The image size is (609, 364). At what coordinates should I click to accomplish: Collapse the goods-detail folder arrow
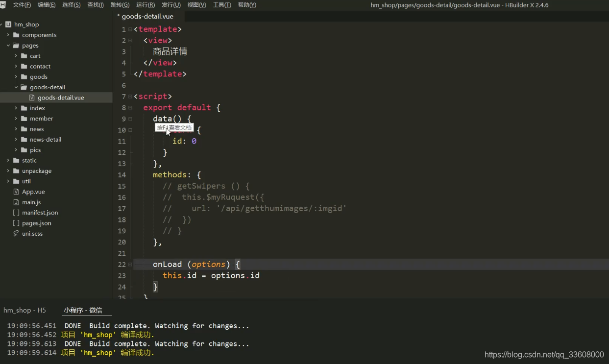pyautogui.click(x=16, y=87)
